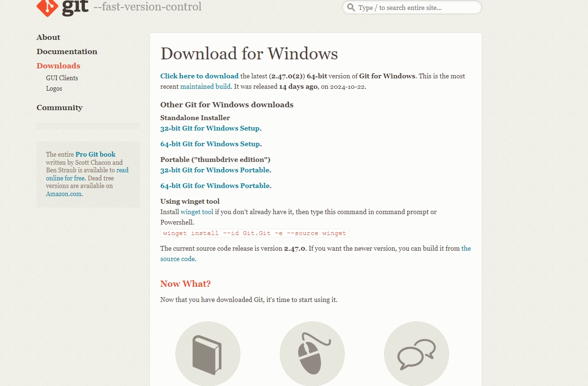The image size is (588, 386).
Task: Open 'the source code' link
Action: coord(177,259)
